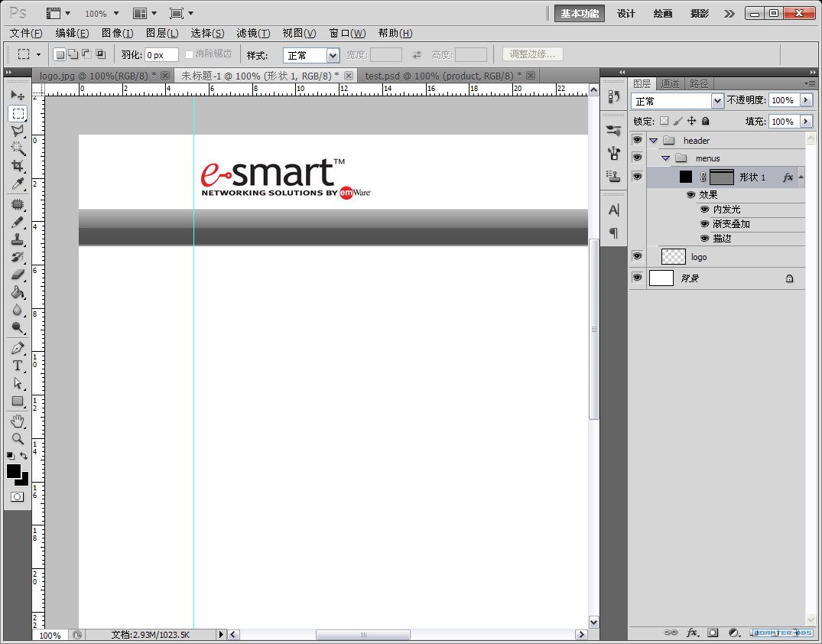This screenshot has width=822, height=644.
Task: Open the 填充 fill slider arrow
Action: pyautogui.click(x=806, y=121)
